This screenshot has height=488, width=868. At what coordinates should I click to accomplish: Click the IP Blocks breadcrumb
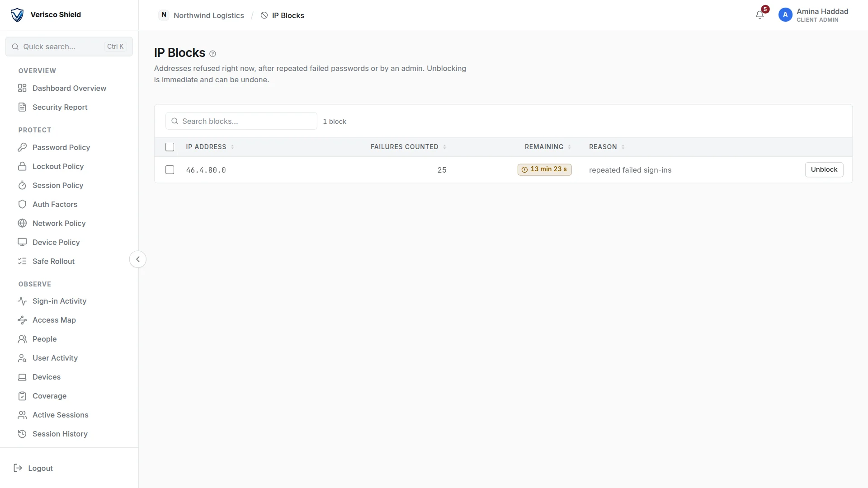click(x=283, y=15)
